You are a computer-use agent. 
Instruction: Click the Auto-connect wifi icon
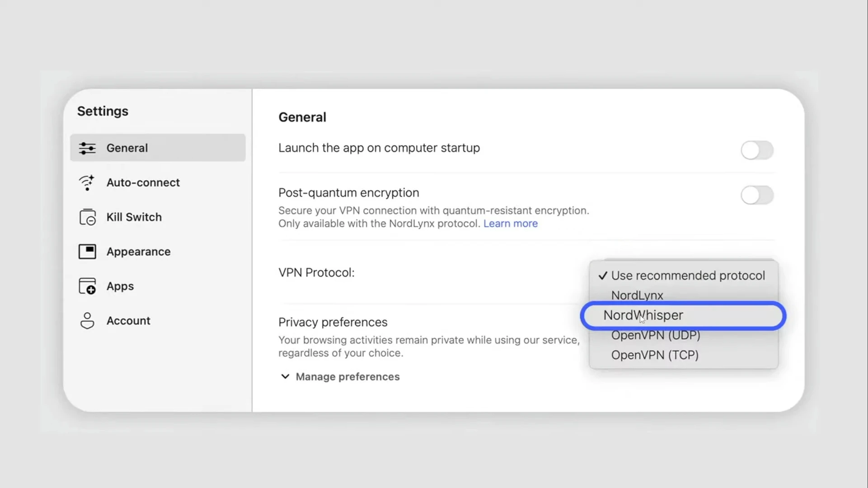(x=87, y=183)
